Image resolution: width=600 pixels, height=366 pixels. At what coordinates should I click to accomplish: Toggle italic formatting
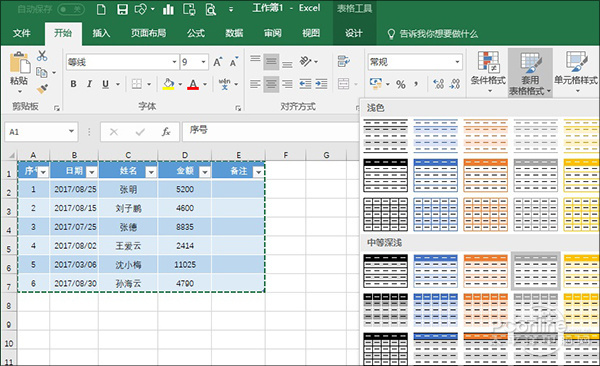(x=89, y=84)
